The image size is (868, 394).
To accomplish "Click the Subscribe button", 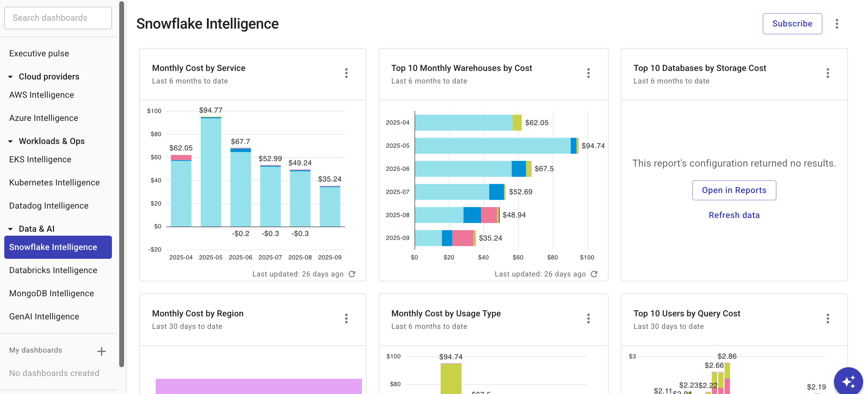I will coord(792,24).
